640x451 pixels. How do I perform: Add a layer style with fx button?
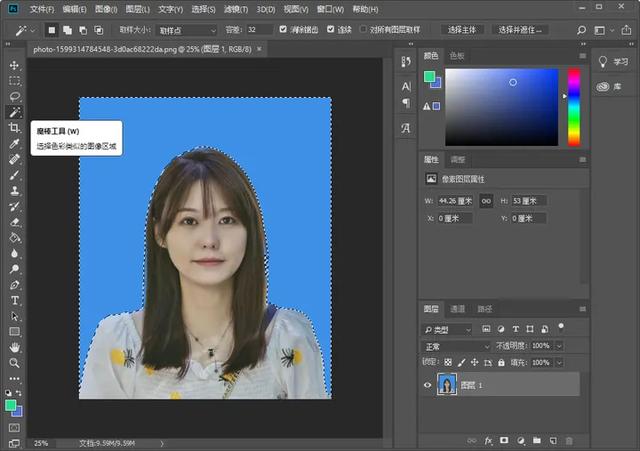pyautogui.click(x=489, y=440)
